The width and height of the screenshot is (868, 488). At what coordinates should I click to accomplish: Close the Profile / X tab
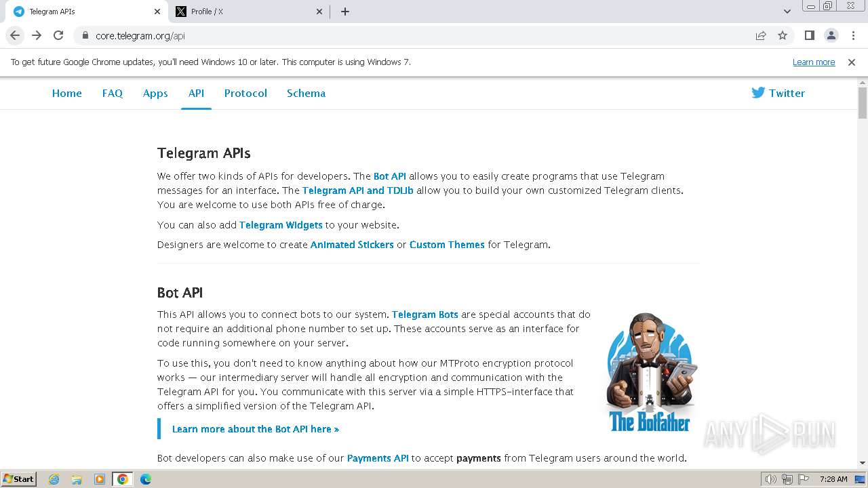320,12
